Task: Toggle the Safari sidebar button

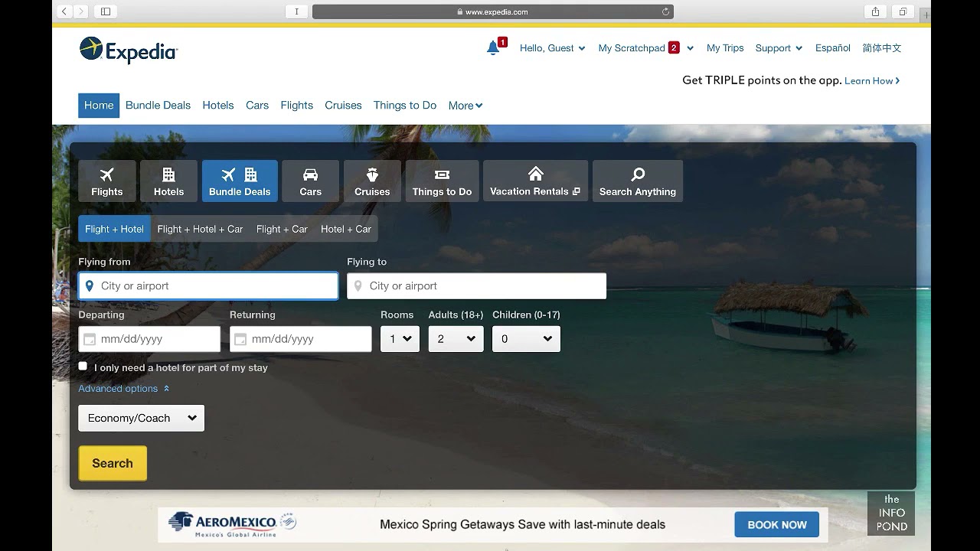Action: click(x=106, y=11)
